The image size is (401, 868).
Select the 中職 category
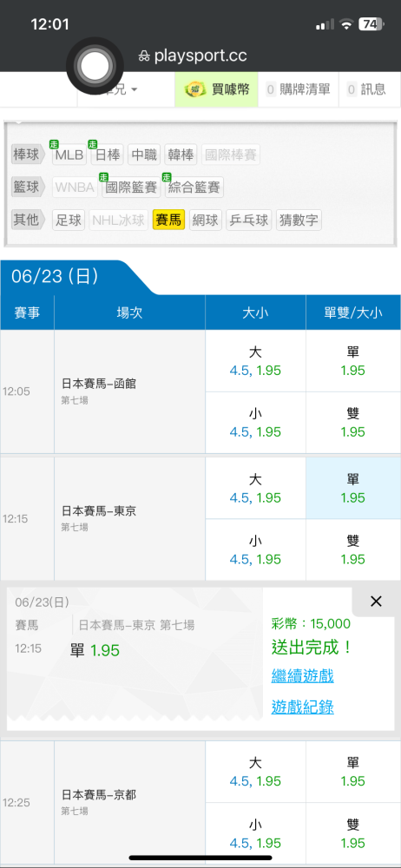tap(144, 155)
